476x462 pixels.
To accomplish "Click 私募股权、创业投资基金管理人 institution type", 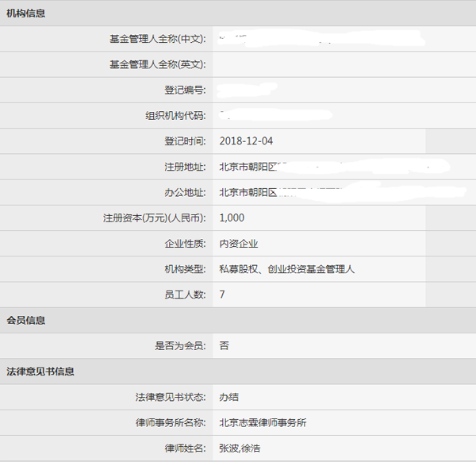I will 287,269.
